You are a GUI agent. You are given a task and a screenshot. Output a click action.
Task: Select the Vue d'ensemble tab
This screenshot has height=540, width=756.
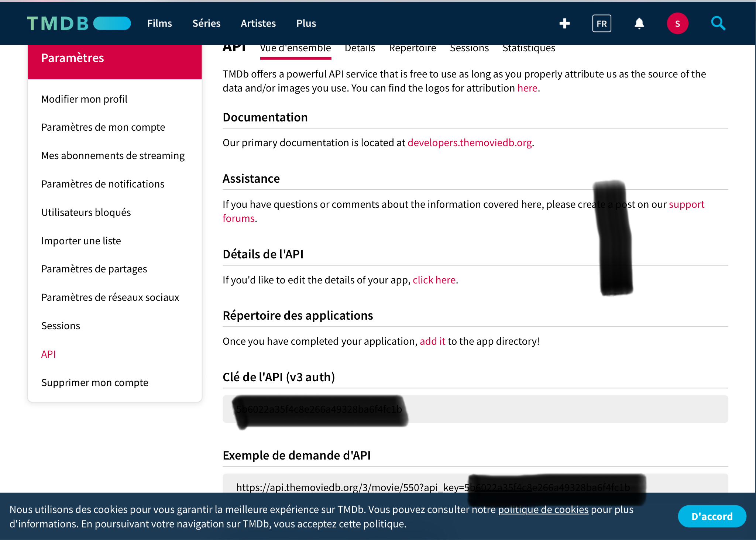(295, 49)
